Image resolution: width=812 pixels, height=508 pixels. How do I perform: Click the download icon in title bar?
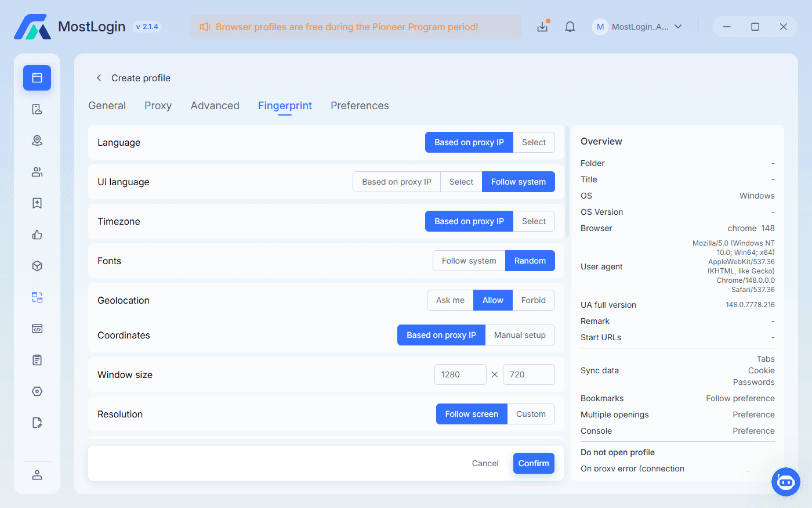542,27
